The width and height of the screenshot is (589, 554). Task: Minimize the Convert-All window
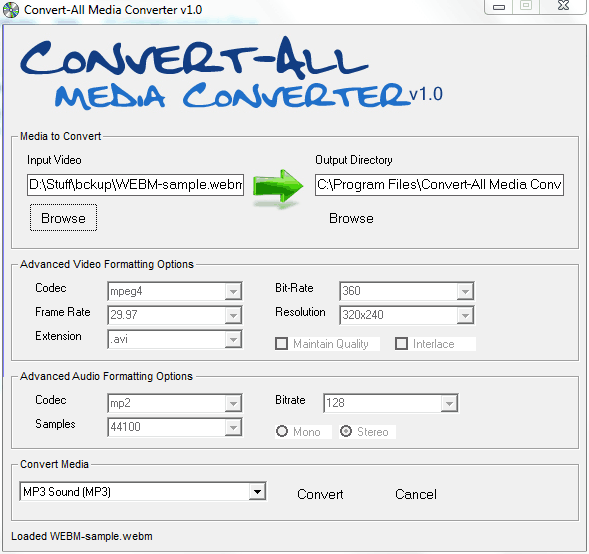499,7
